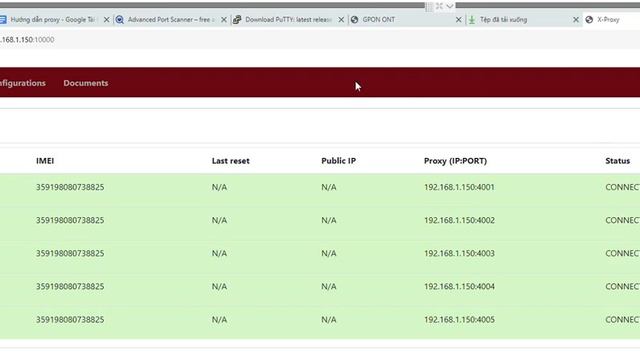Click the Proxy (IP:PORT) column header
The image size is (640, 360).
(x=456, y=161)
